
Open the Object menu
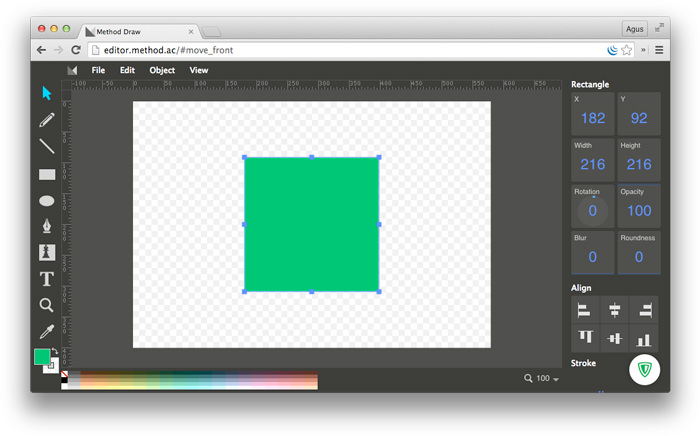coord(162,70)
